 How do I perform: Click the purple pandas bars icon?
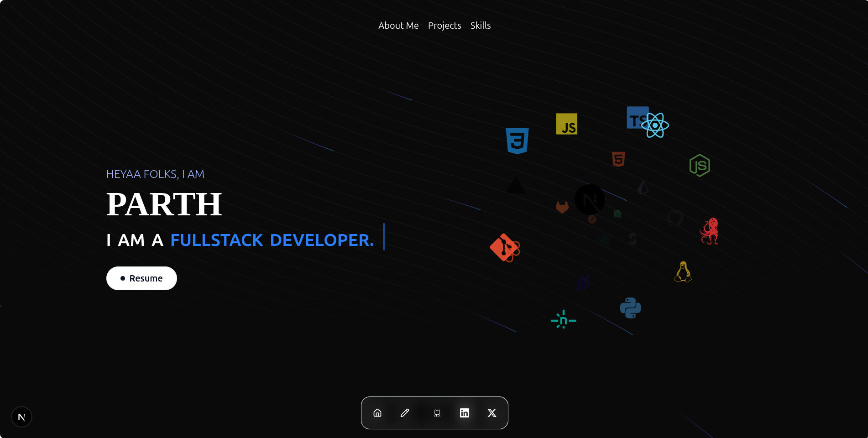pos(584,282)
